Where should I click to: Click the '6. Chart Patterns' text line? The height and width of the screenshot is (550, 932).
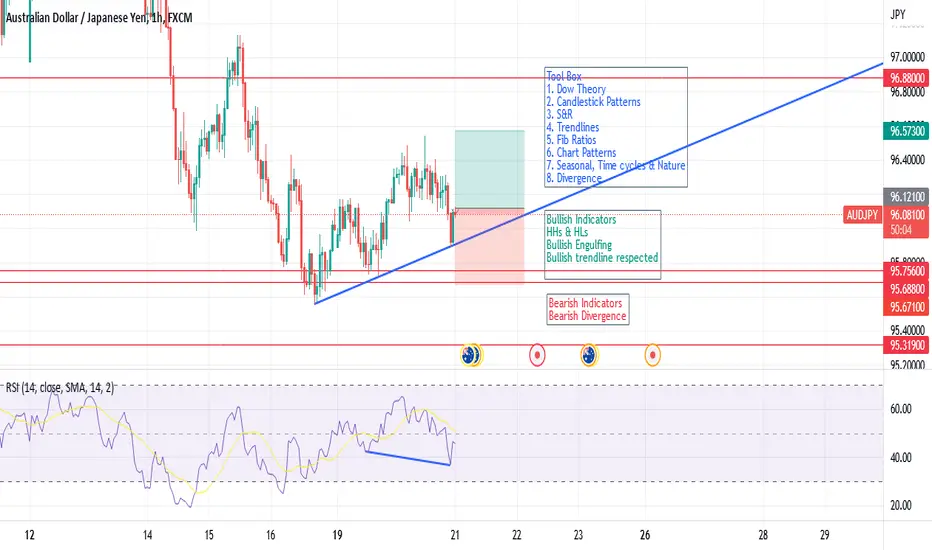coord(581,153)
